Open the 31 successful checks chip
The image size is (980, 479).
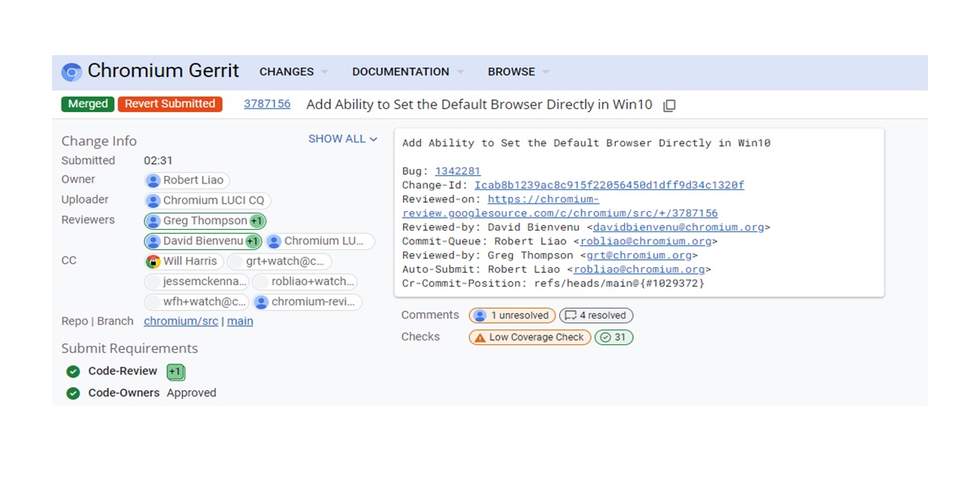(x=614, y=338)
